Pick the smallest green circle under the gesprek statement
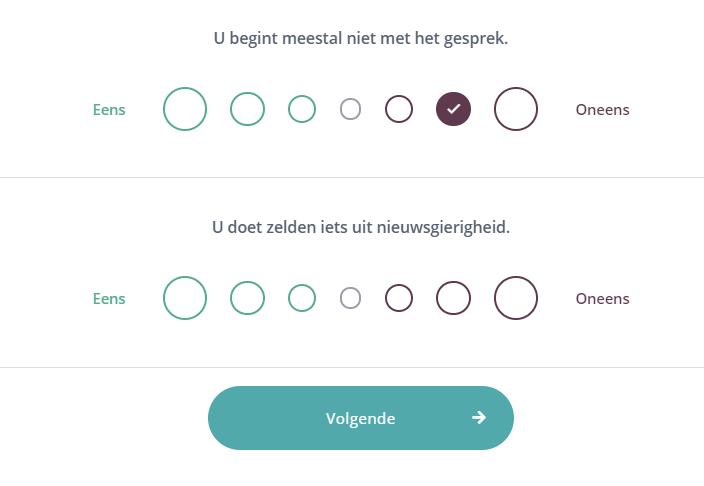Image resolution: width=704 pixels, height=486 pixels. (302, 109)
